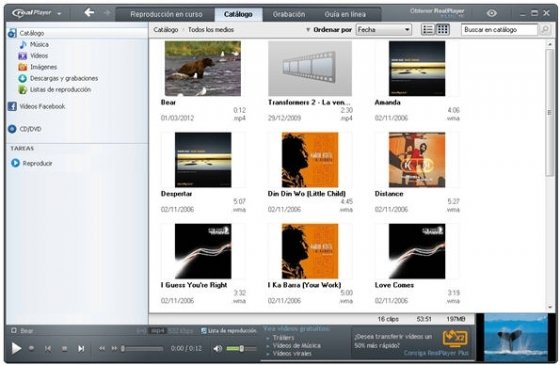Click the fast forward button

click(114, 348)
